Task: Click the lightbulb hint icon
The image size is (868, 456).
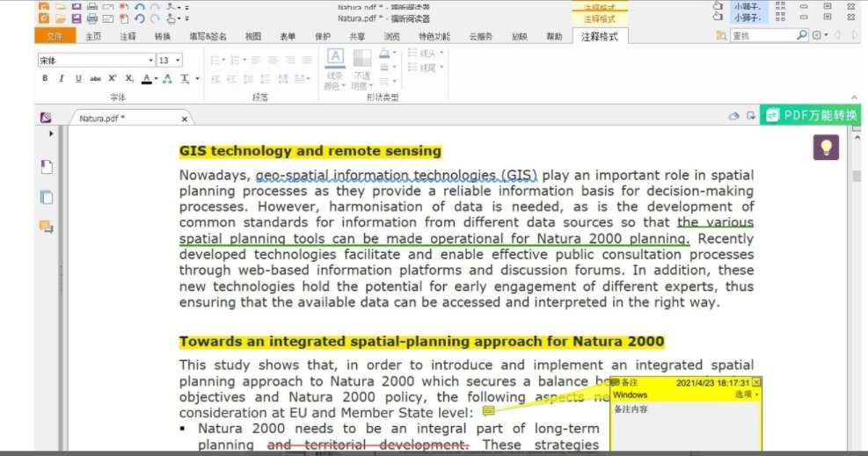Action: tap(825, 148)
